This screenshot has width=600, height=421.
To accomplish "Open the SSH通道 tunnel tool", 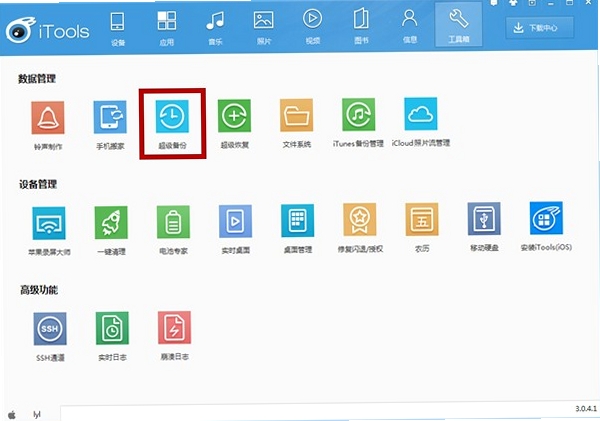I will [50, 329].
